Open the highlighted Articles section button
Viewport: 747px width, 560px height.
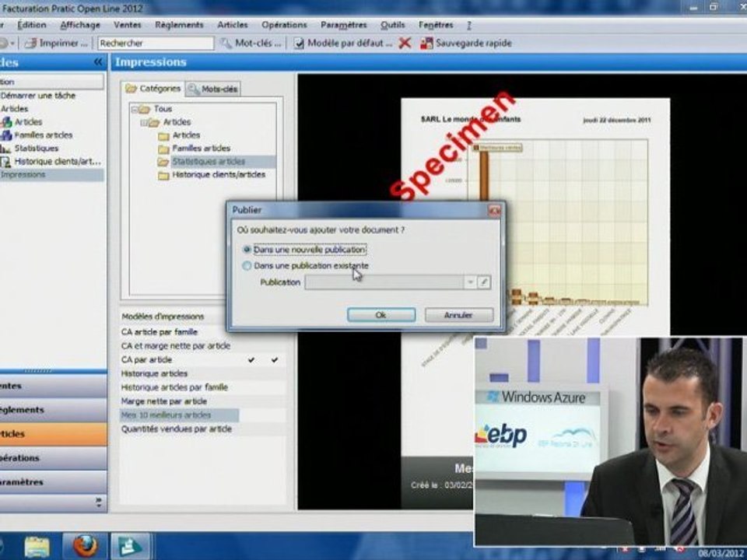[53, 434]
